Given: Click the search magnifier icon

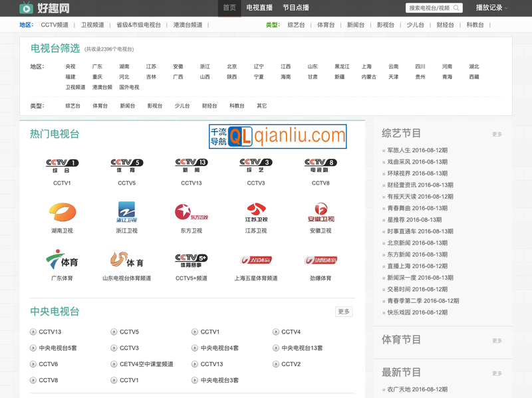Looking at the screenshot, I should point(456,7).
